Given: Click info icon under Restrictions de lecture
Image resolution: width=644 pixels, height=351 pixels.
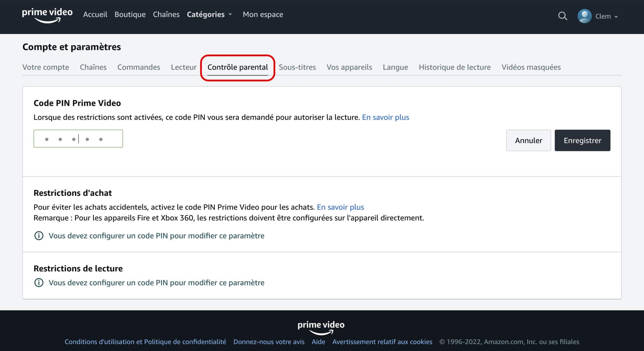Looking at the screenshot, I should (x=39, y=282).
